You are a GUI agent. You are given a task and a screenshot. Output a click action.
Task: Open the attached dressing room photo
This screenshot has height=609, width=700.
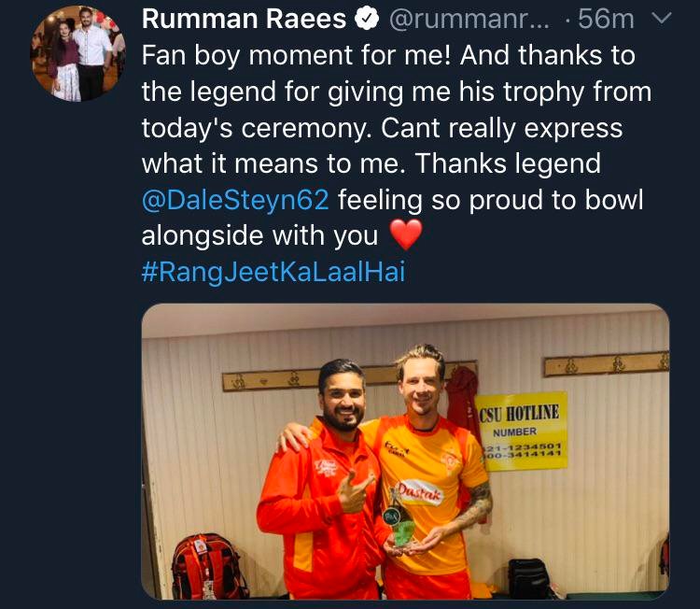pos(405,451)
